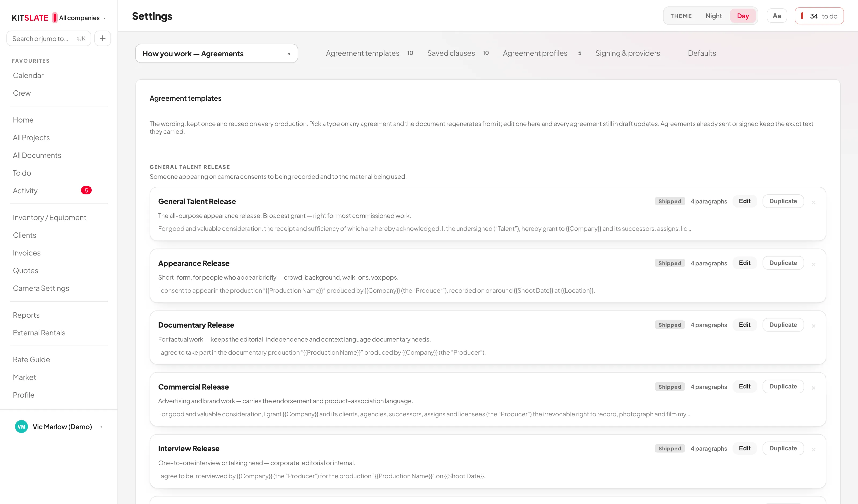Open the To do sidebar page

pyautogui.click(x=22, y=173)
